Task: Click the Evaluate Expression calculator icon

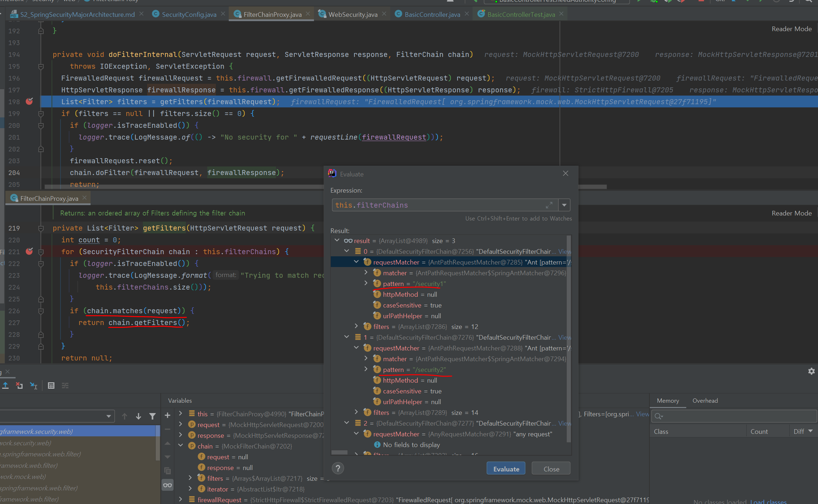Action: tap(51, 386)
